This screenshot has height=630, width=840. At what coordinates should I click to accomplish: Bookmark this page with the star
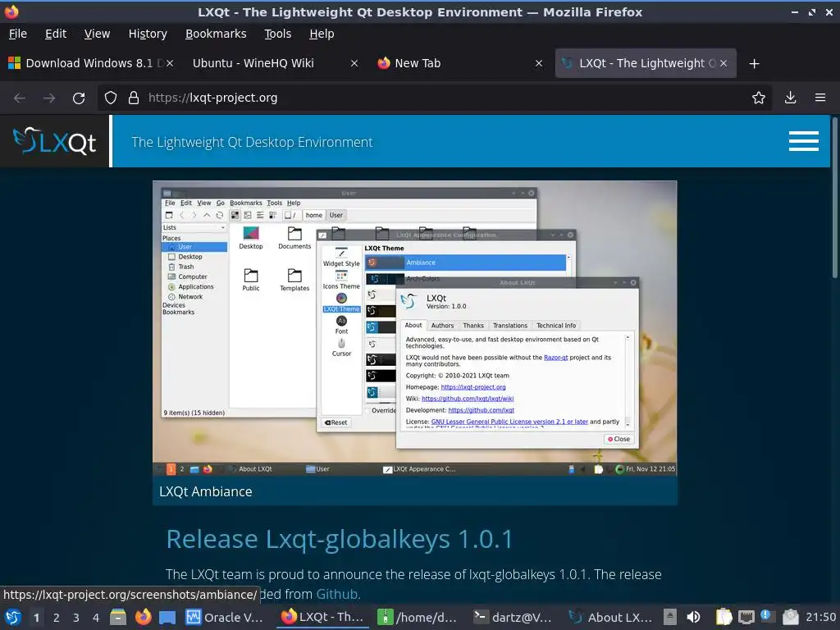pos(759,98)
